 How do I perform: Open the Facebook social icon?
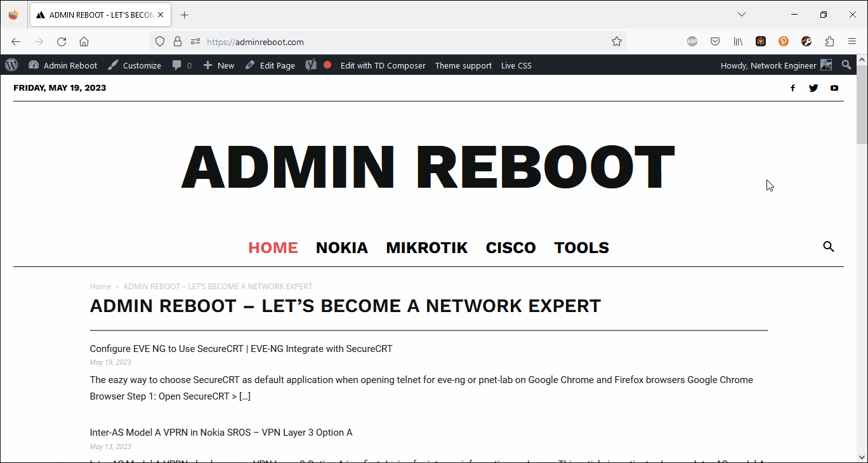tap(792, 88)
